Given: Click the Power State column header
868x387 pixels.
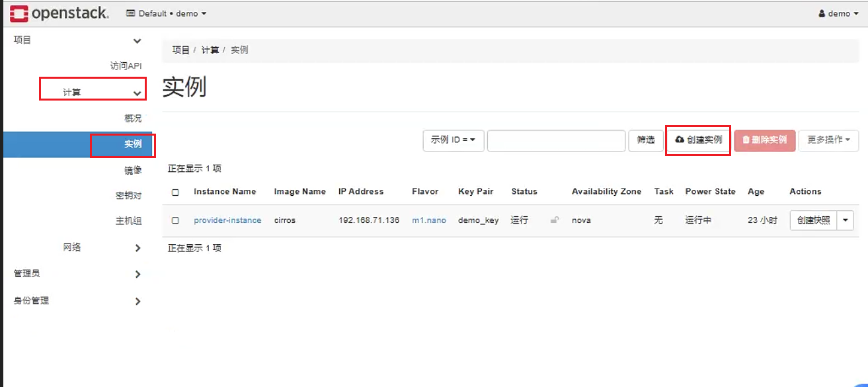Looking at the screenshot, I should [x=710, y=192].
